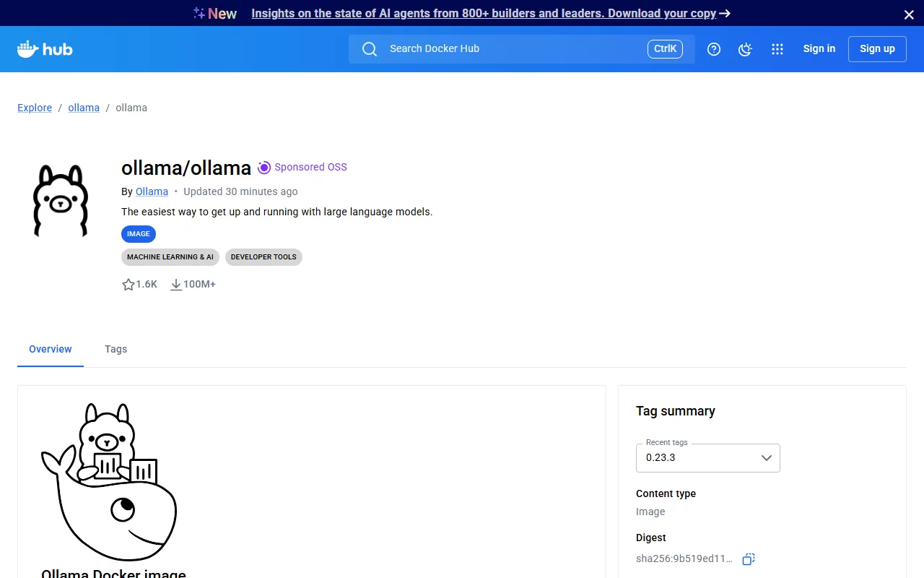
Task: Open the Ollama publisher link
Action: pos(152,191)
